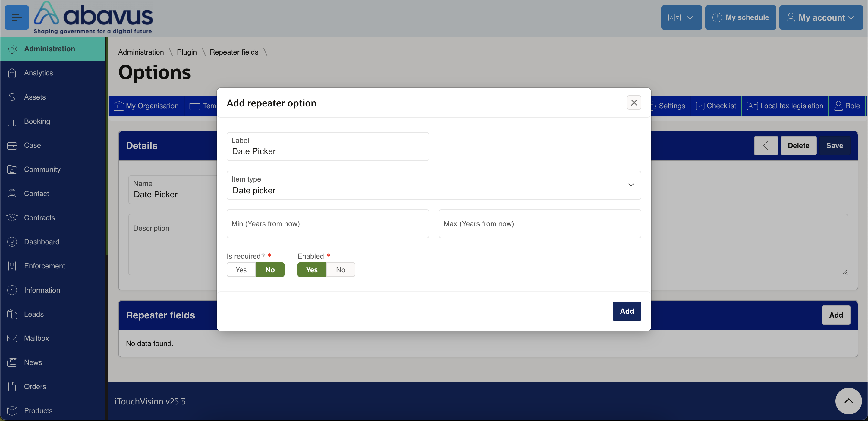Image resolution: width=868 pixels, height=421 pixels.
Task: Open Local tax legislation tab
Action: tap(785, 106)
